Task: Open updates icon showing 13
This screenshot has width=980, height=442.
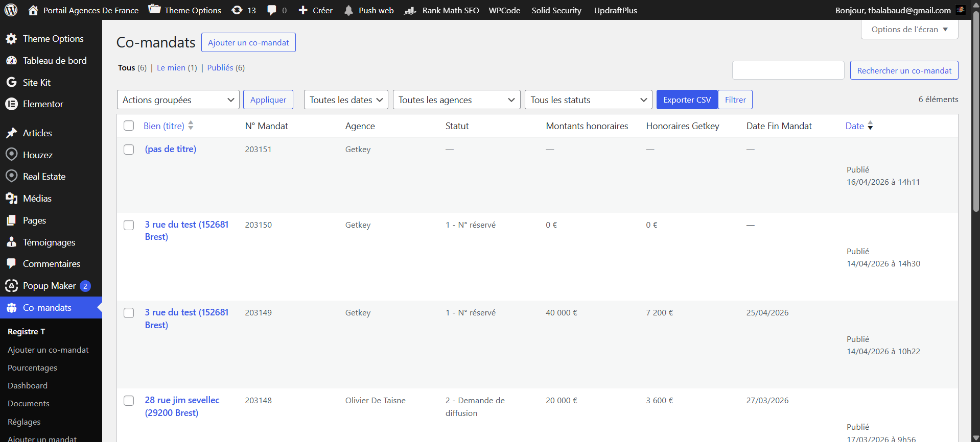Action: click(237, 10)
